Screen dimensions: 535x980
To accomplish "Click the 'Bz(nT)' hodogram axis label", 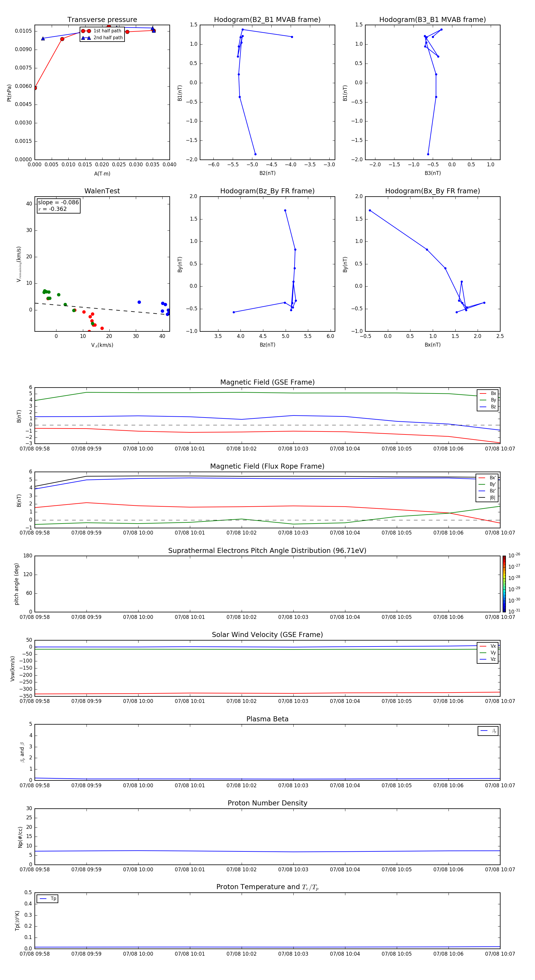I will click(x=267, y=345).
